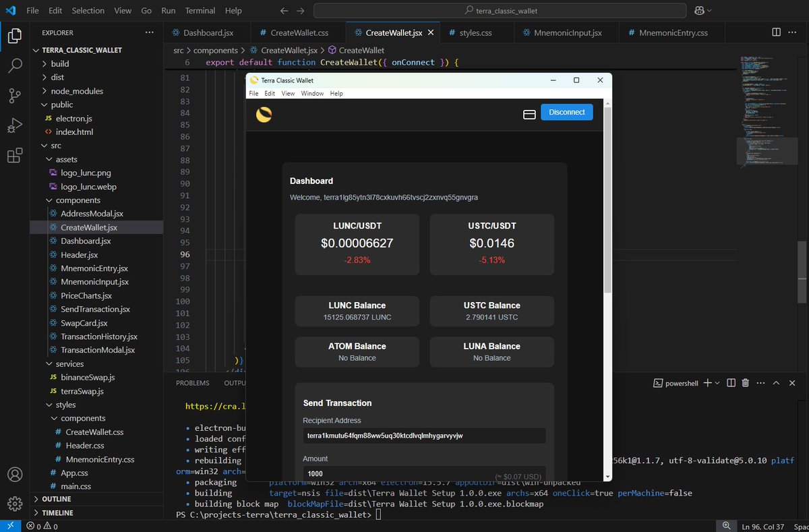Open the Search view in the activity bar

point(15,66)
